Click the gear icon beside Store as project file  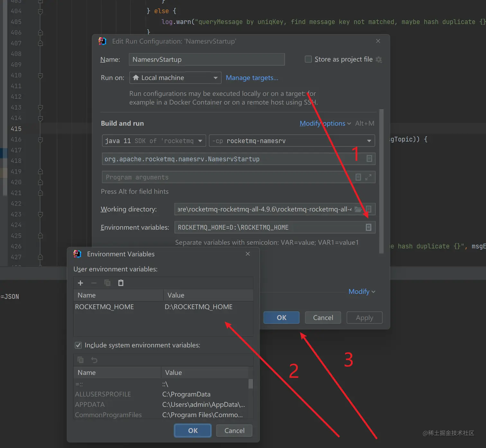379,59
